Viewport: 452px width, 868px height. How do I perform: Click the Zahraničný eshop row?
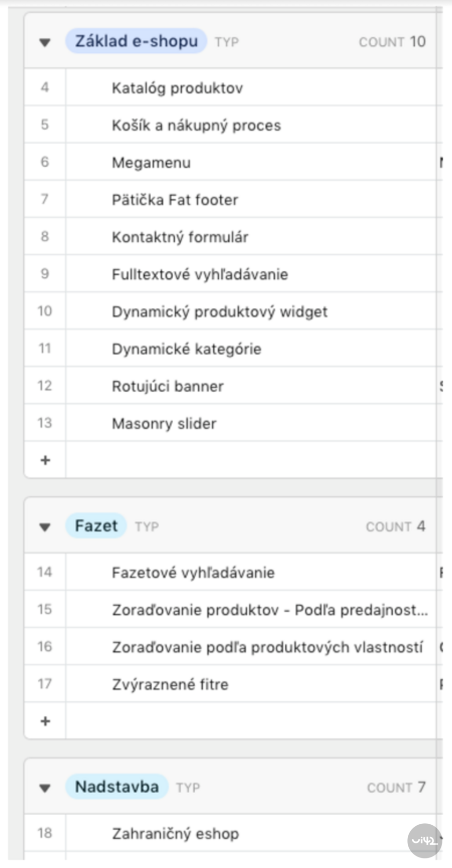click(175, 833)
